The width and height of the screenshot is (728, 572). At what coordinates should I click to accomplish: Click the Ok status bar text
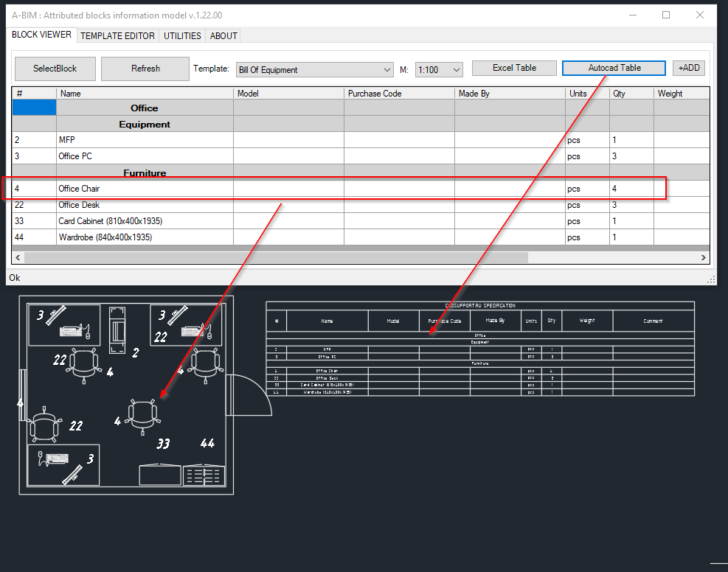(15, 278)
